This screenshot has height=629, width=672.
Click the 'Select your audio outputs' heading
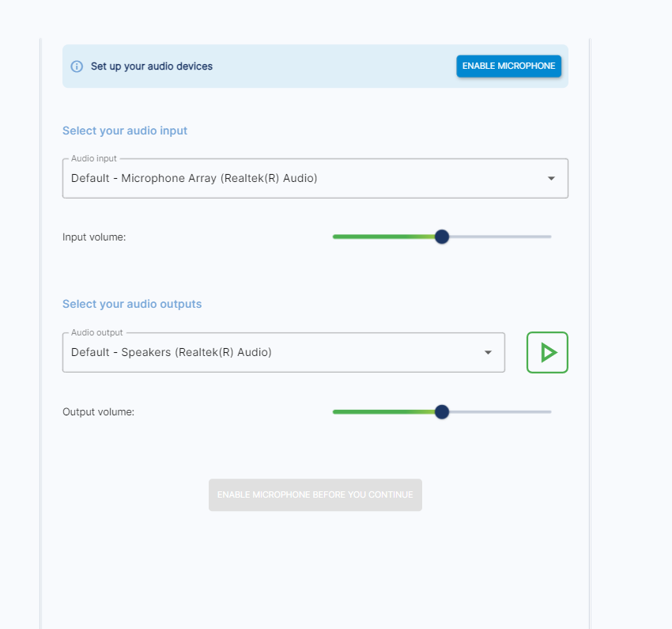(x=132, y=304)
